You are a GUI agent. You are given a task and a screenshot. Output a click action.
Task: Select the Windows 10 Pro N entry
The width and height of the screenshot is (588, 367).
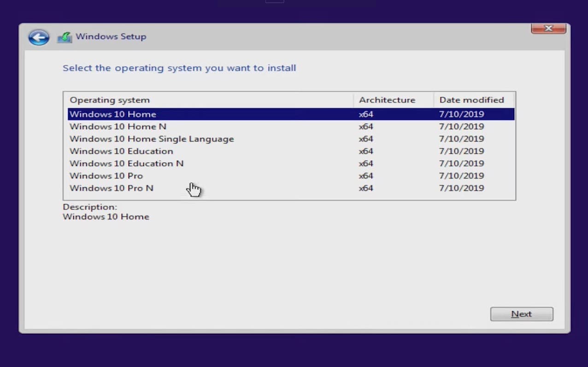click(x=111, y=188)
